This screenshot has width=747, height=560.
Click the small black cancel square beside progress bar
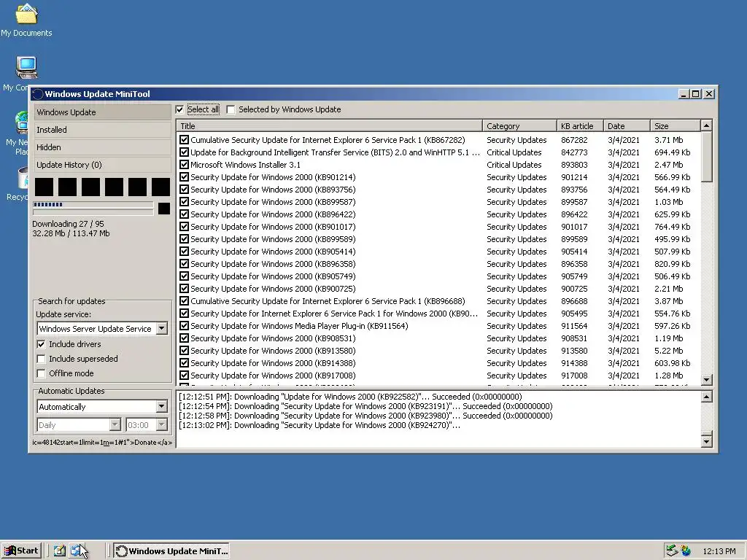coord(164,208)
